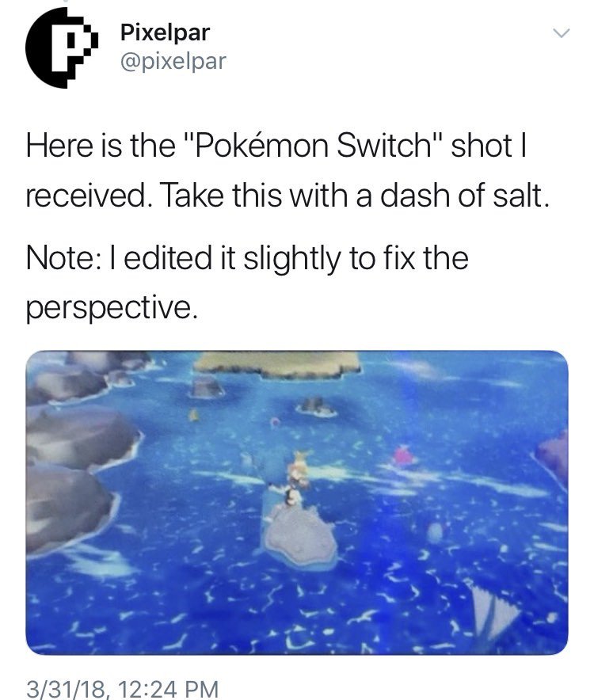Tap the large grey rock on left
This screenshot has height=700, width=594.
81,436
